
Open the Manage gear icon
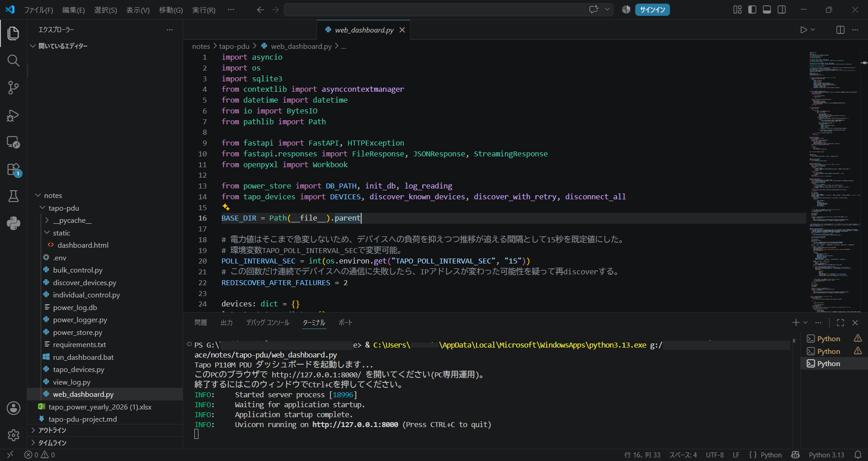14,435
